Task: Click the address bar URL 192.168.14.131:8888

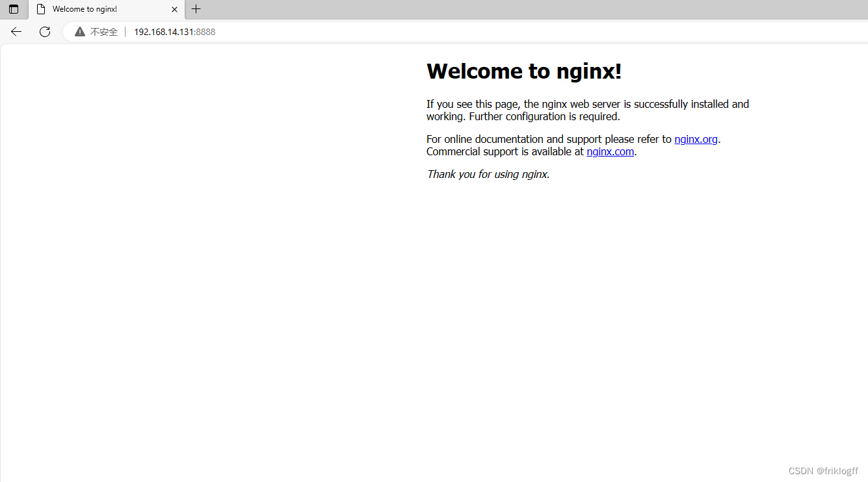Action: pyautogui.click(x=174, y=32)
